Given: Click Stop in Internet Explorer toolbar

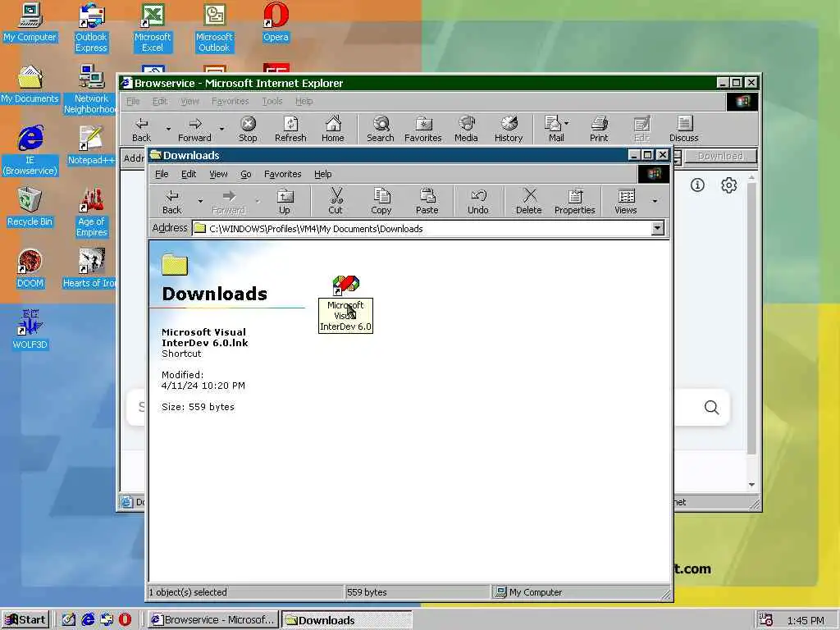Looking at the screenshot, I should coord(248,129).
